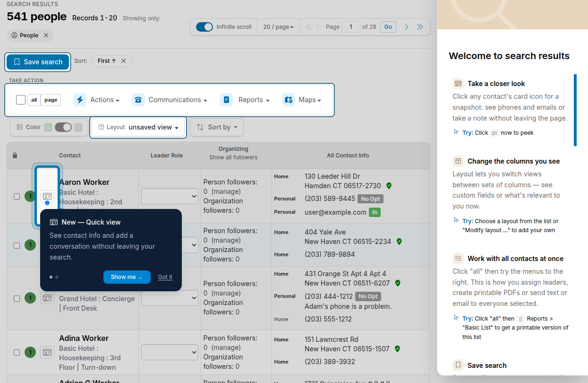Image resolution: width=588 pixels, height=383 pixels.
Task: Click green badge 1 next to Aaron Worker
Action: [30, 196]
